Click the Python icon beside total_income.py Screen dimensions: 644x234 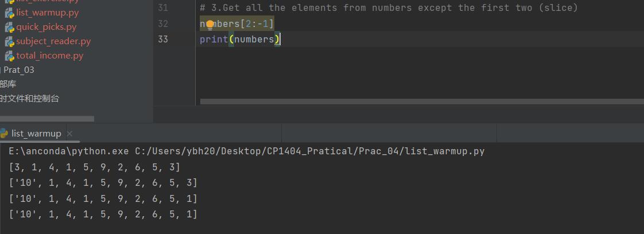tap(10, 56)
